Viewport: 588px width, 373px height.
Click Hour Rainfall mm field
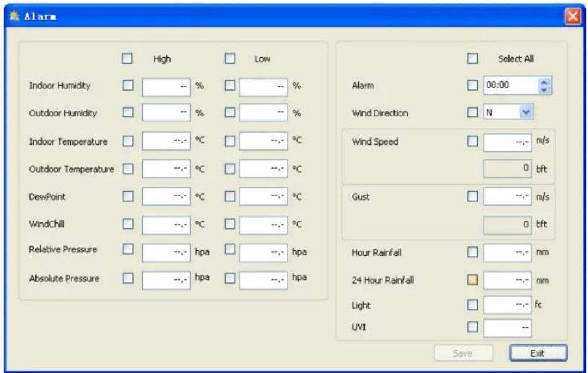pyautogui.click(x=508, y=252)
